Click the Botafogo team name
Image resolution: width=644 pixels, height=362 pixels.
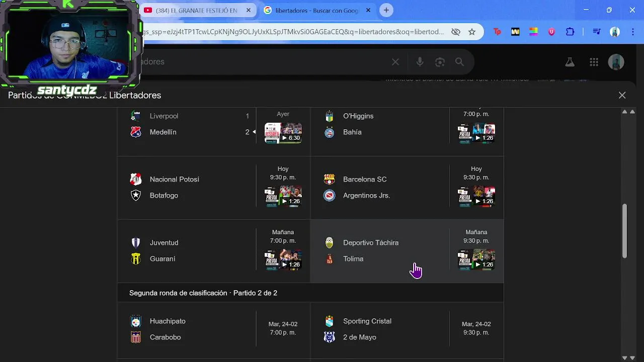[x=164, y=195]
